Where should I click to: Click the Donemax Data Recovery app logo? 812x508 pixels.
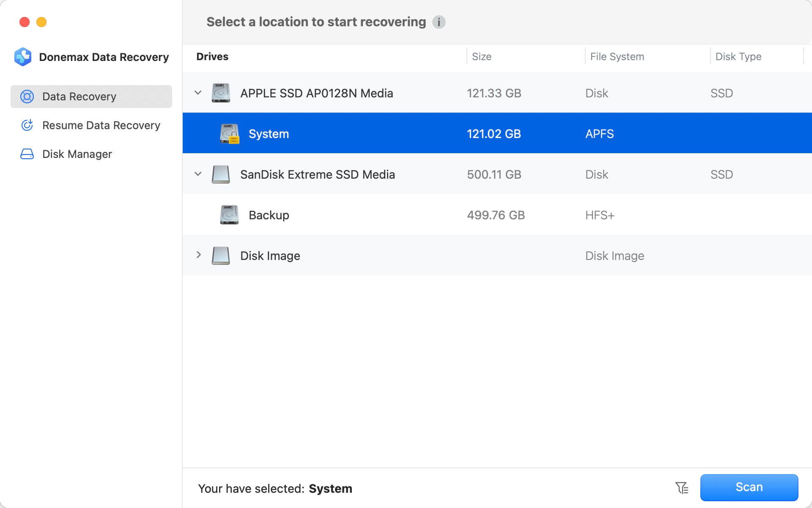point(22,57)
